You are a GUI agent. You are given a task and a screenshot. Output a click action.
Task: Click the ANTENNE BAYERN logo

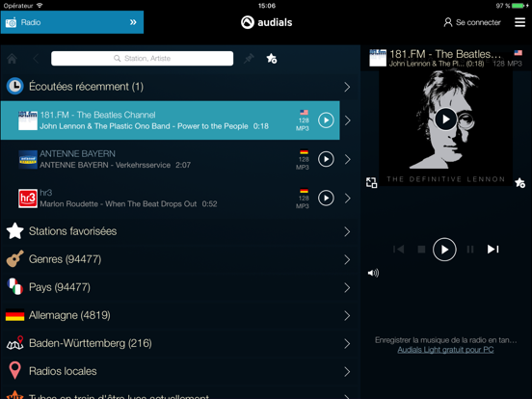[28, 159]
